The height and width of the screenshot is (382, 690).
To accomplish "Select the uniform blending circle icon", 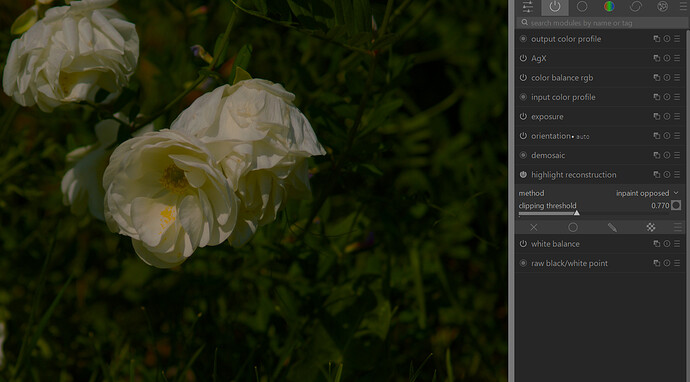I will [x=573, y=227].
